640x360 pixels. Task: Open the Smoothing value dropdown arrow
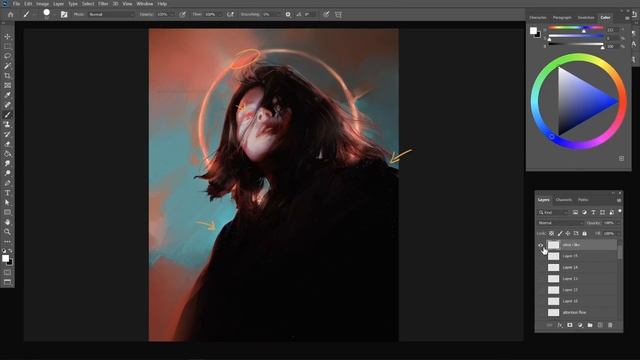click(278, 15)
